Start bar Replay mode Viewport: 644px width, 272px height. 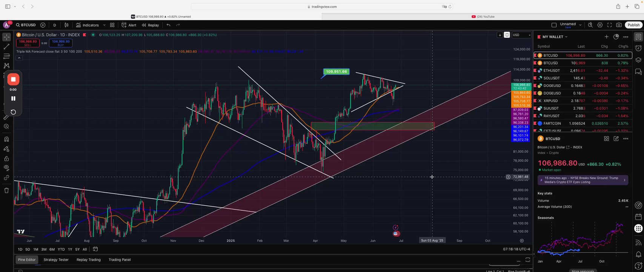tap(150, 25)
